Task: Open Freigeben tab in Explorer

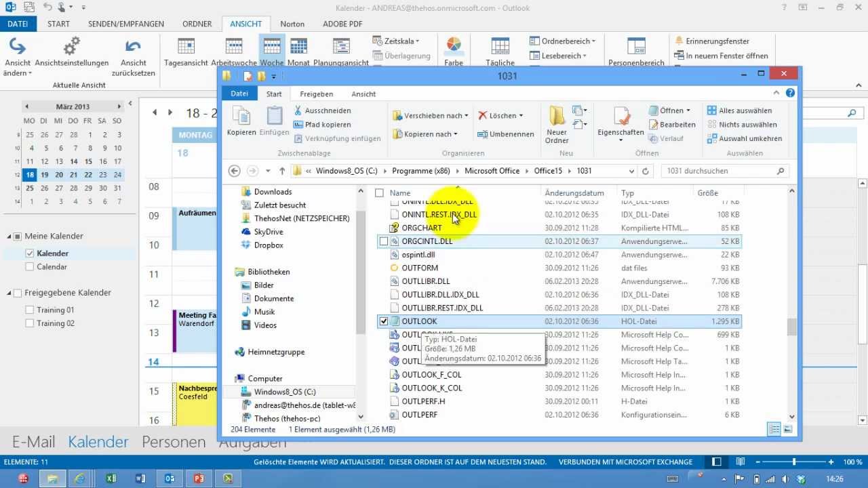Action: pyautogui.click(x=317, y=94)
